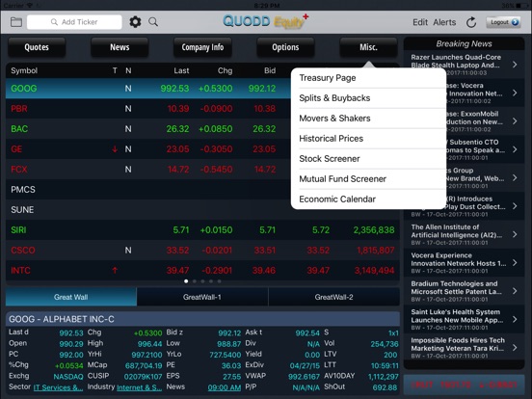Expand Saint Luke's Health System chevron
Viewport: 532px width, 399px height.
tap(515, 319)
